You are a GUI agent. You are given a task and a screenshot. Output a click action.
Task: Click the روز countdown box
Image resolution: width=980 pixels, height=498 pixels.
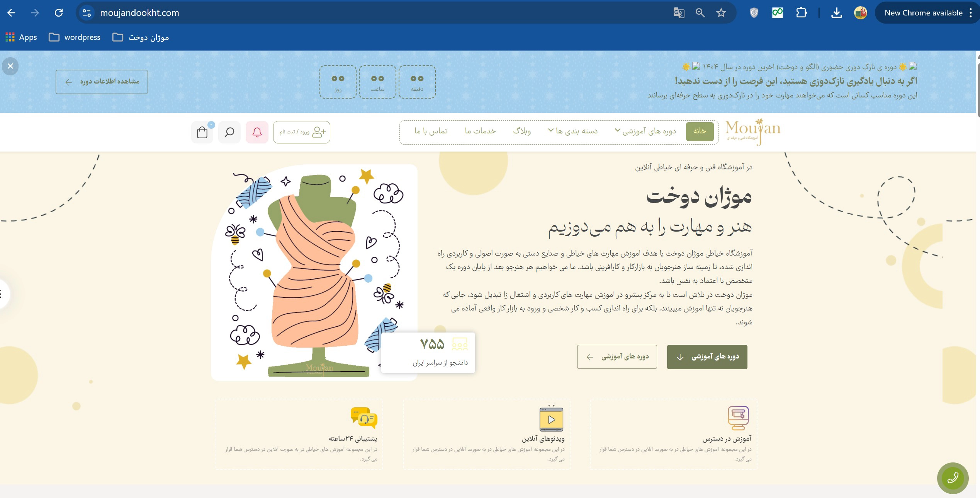coord(338,82)
